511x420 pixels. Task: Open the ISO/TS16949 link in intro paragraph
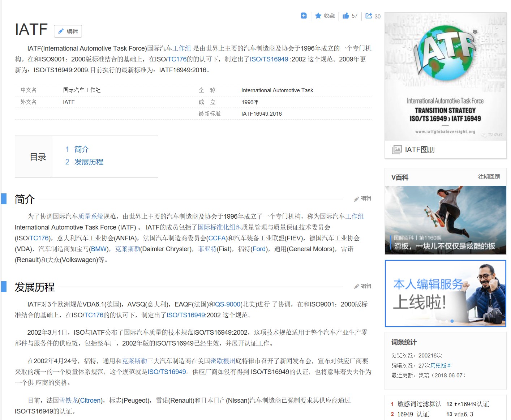pyautogui.click(x=269, y=59)
